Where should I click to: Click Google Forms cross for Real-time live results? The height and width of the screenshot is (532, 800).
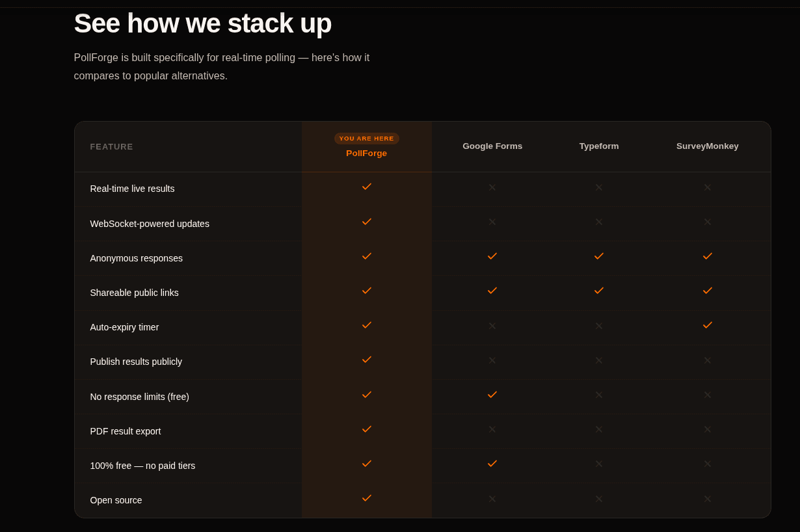coord(492,187)
